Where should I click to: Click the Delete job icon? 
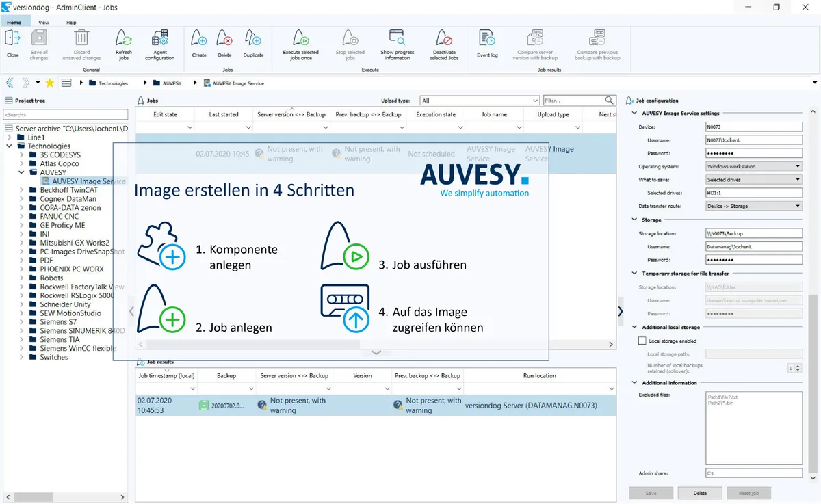click(x=224, y=43)
